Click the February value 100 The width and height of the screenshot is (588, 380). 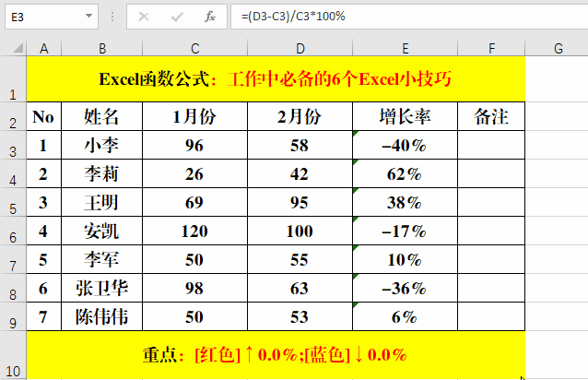[x=300, y=231]
